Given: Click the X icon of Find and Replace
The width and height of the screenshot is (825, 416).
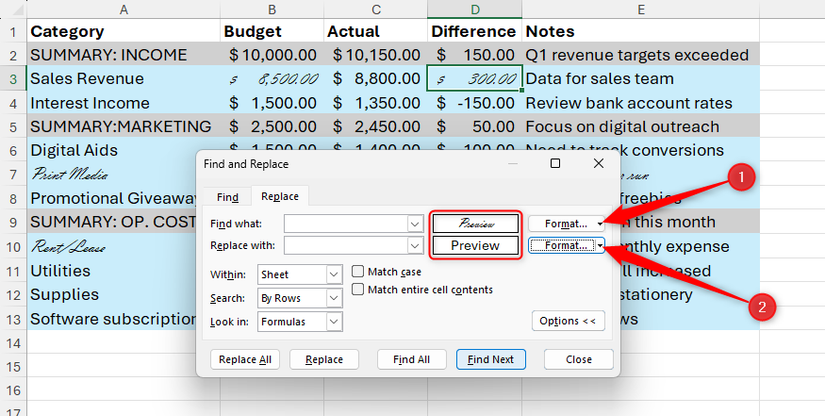Looking at the screenshot, I should point(599,163).
